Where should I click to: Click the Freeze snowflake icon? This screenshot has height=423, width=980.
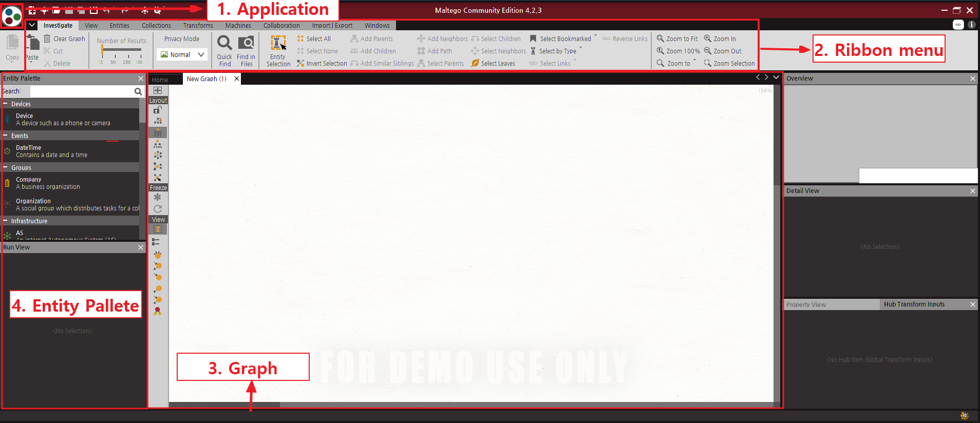point(158,197)
